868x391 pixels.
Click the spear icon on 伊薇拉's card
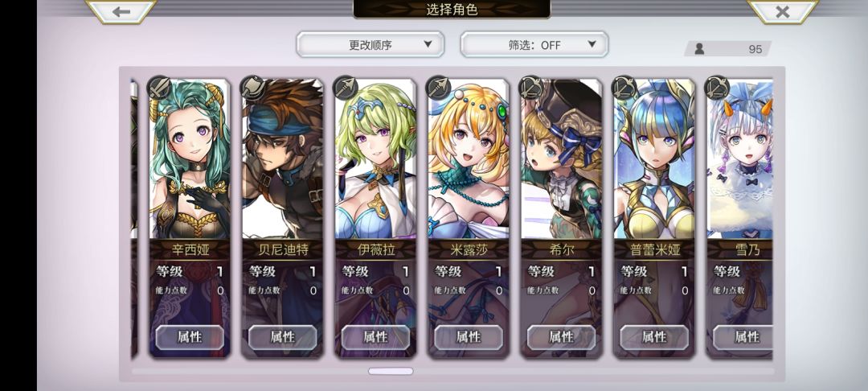(346, 88)
